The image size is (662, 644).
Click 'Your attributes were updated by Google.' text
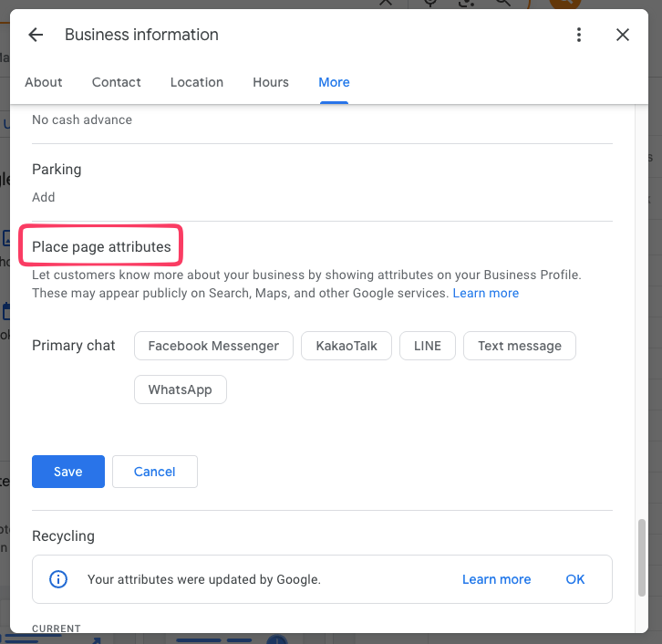click(204, 579)
